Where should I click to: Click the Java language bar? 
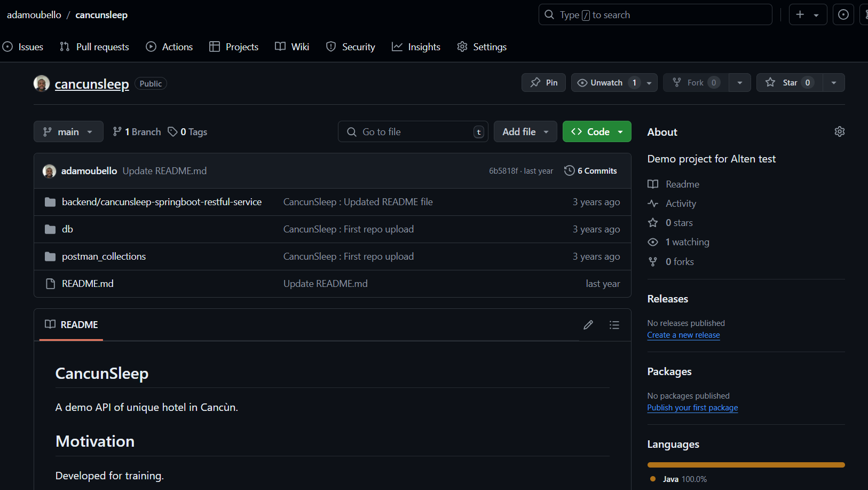tap(746, 465)
